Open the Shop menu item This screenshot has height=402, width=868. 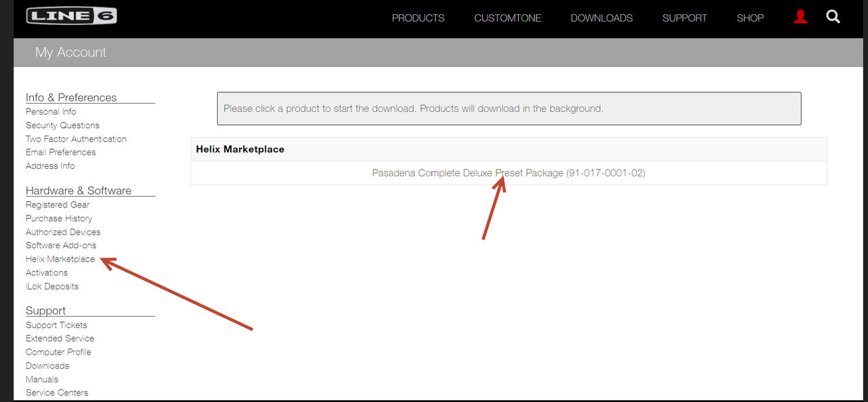pos(750,18)
